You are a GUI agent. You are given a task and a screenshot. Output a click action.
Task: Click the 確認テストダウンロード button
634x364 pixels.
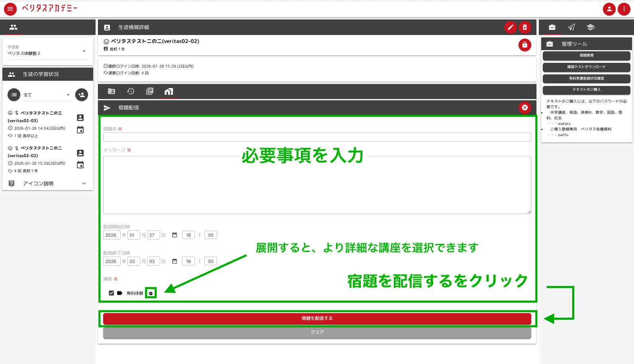[x=587, y=67]
